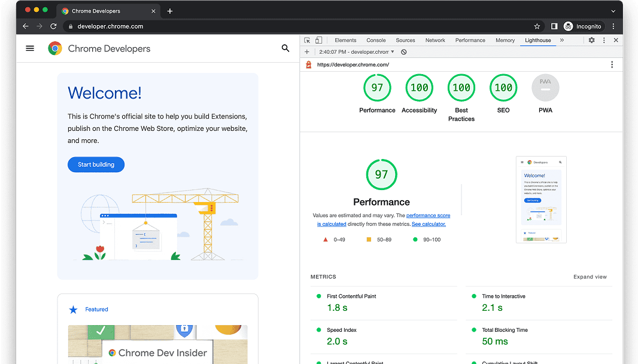The width and height of the screenshot is (638, 364).
Task: Click the Lighthouse report URL text
Action: (x=353, y=65)
